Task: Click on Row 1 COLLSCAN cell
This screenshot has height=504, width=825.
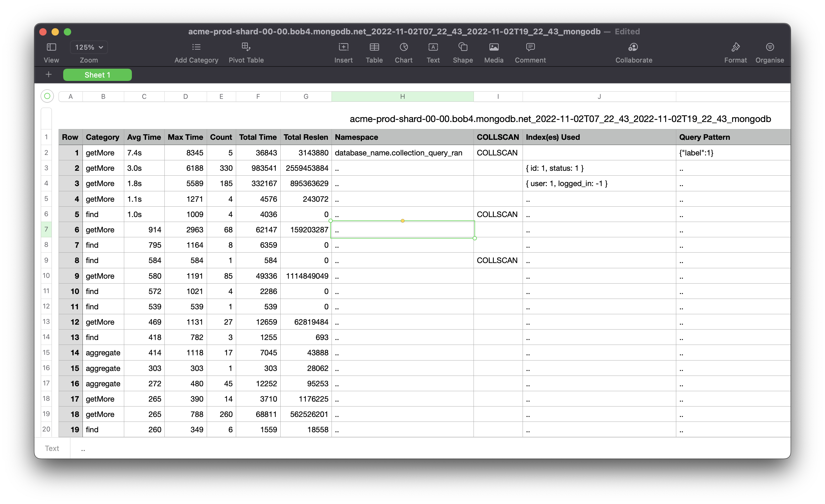Action: pos(497,152)
